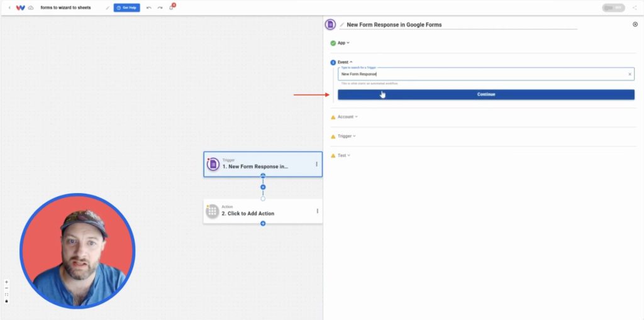644x320 pixels.
Task: Fit the workflow to view
Action: click(6, 294)
